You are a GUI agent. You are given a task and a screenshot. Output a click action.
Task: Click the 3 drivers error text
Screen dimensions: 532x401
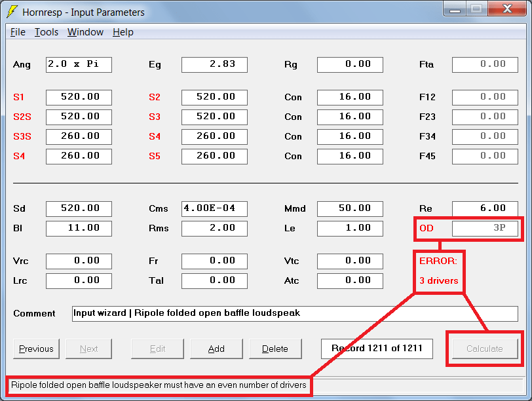click(x=439, y=281)
